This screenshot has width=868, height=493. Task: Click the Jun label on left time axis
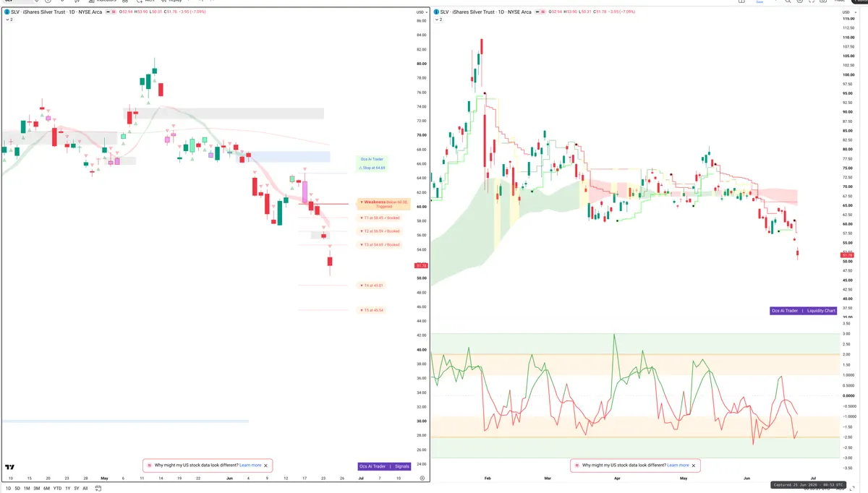[x=229, y=478]
